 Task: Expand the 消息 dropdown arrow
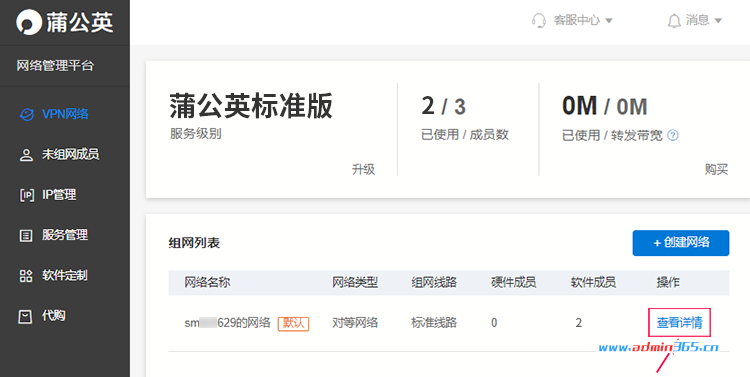717,21
